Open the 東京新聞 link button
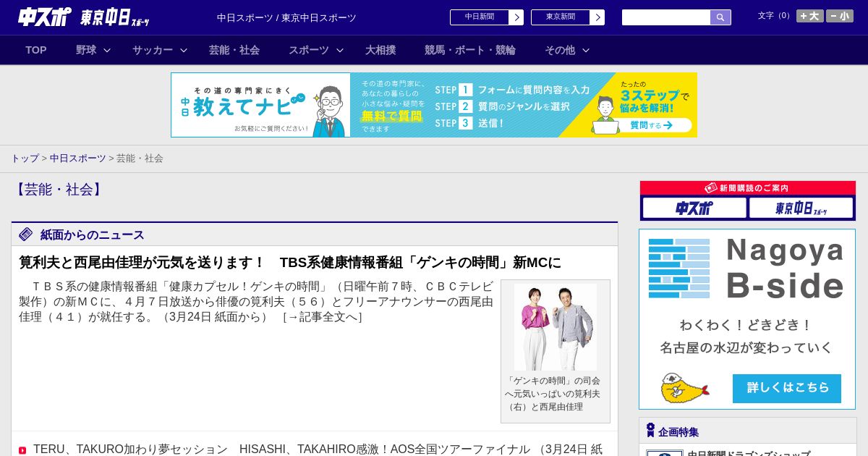This screenshot has width=868, height=456. pos(561,17)
